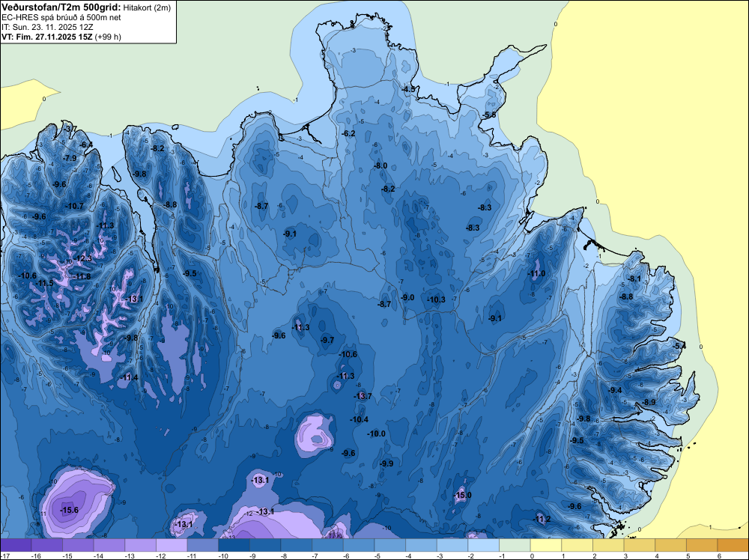Click the -8.9 temperature value on map
The image size is (749, 560).
(x=649, y=402)
